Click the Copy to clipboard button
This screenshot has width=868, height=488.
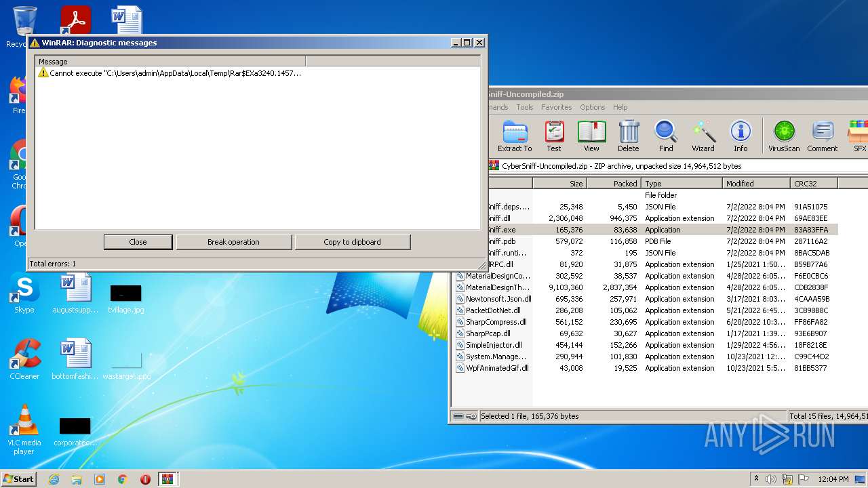point(352,242)
